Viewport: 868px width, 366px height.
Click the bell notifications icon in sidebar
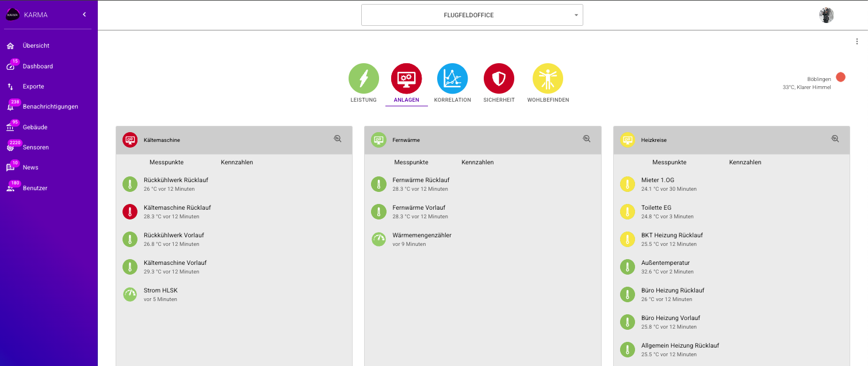click(10, 107)
